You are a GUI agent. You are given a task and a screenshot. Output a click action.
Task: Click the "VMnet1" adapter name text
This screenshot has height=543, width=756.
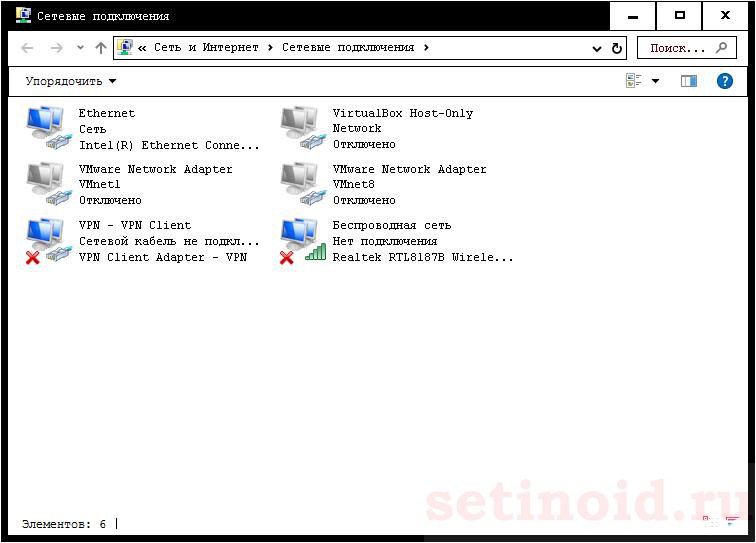[100, 184]
